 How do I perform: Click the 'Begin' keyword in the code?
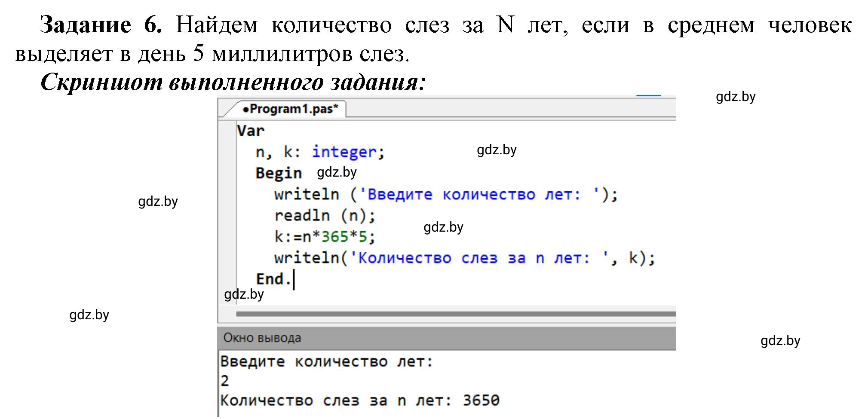coord(279,173)
